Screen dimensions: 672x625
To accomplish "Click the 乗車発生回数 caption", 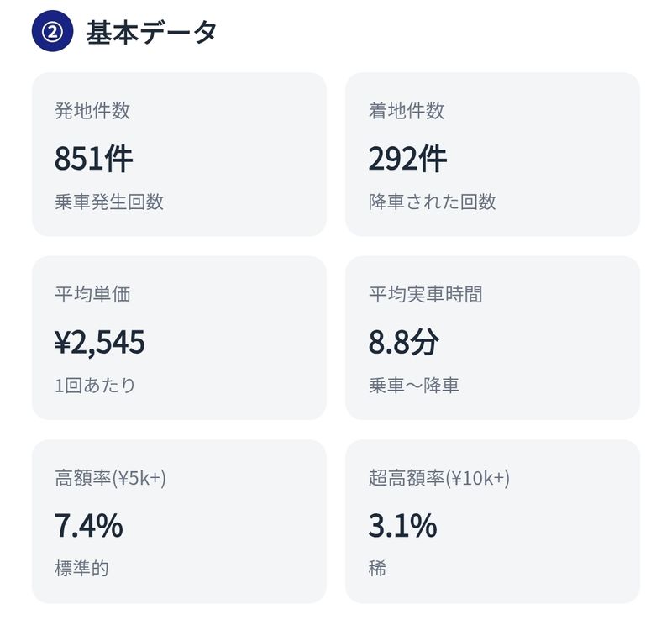I will (109, 202).
